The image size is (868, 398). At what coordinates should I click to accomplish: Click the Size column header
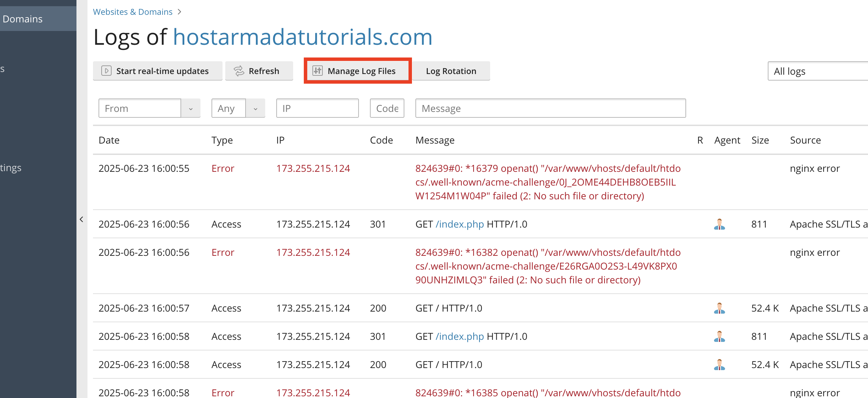pos(760,140)
